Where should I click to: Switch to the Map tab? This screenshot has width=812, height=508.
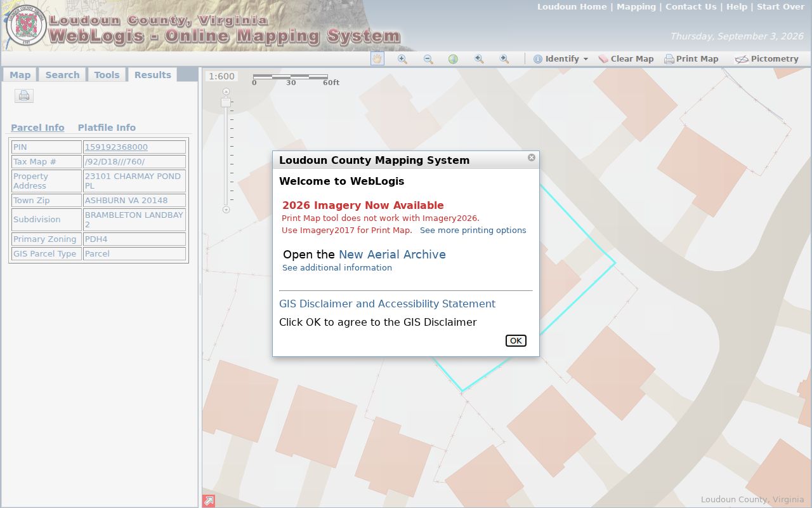20,75
